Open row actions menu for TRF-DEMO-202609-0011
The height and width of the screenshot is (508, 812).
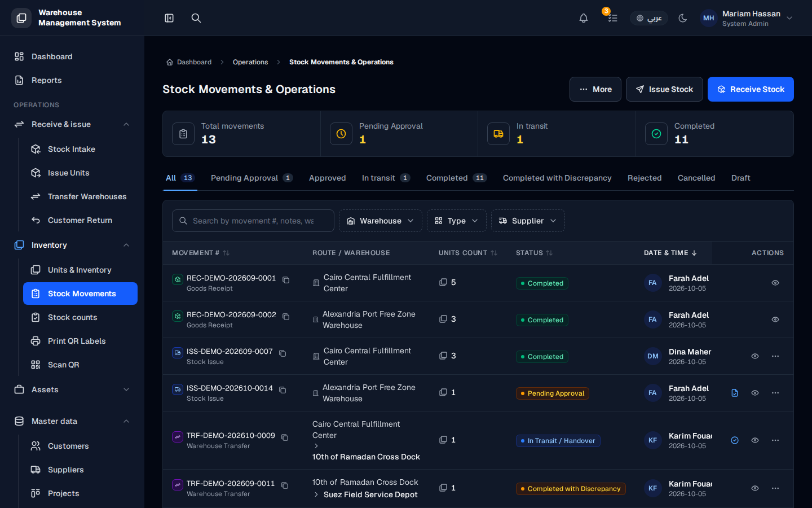coord(775,488)
